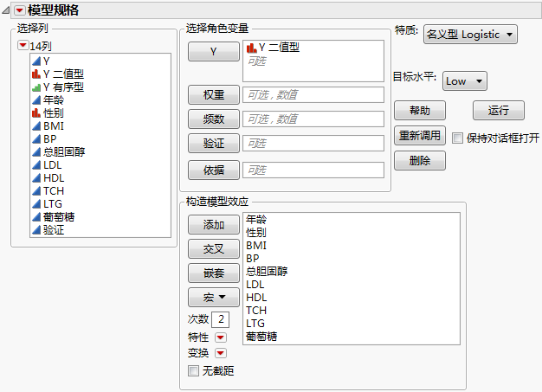Open 目标水平 dropdown showing Low

click(x=465, y=81)
